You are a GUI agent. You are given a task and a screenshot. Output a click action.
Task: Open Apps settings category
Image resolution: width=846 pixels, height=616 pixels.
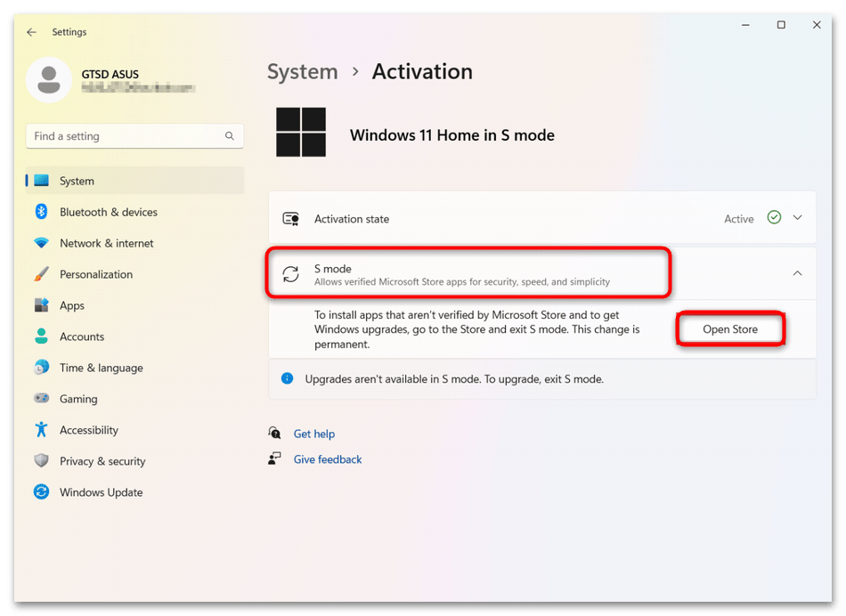click(134, 305)
